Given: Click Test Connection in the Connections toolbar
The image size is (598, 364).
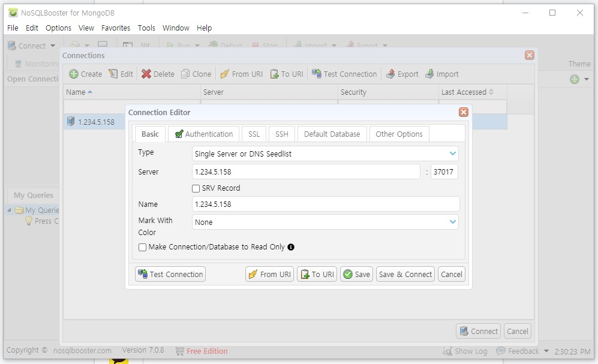Looking at the screenshot, I should pos(344,74).
